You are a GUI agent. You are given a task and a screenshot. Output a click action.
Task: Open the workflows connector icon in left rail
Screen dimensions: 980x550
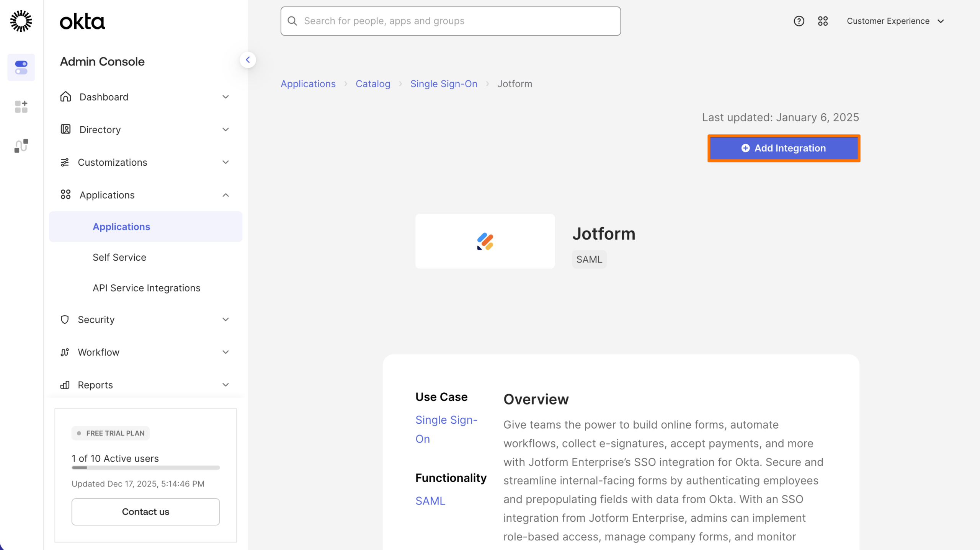pos(21,146)
